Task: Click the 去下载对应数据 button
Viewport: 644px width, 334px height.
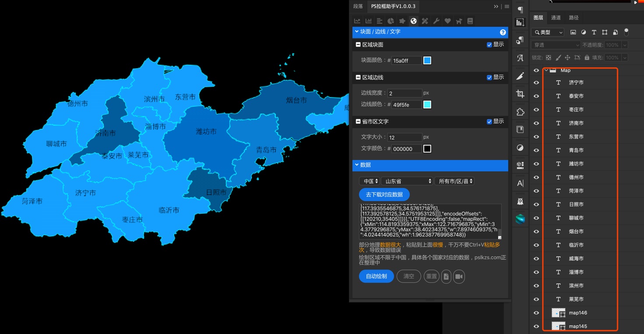Action: click(384, 195)
